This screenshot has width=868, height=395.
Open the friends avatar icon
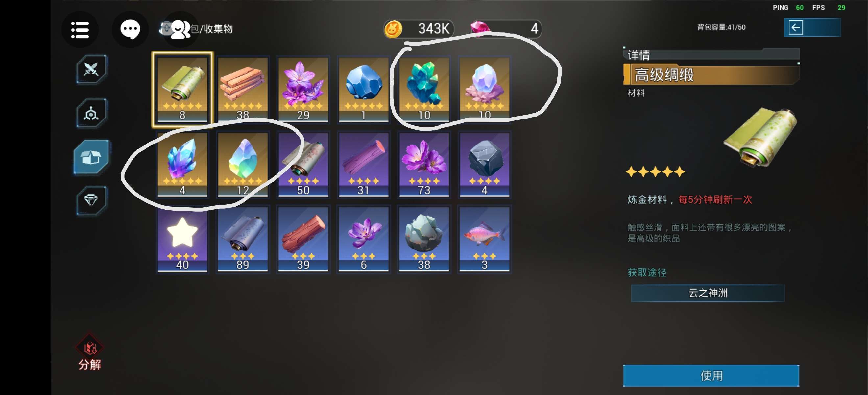180,30
